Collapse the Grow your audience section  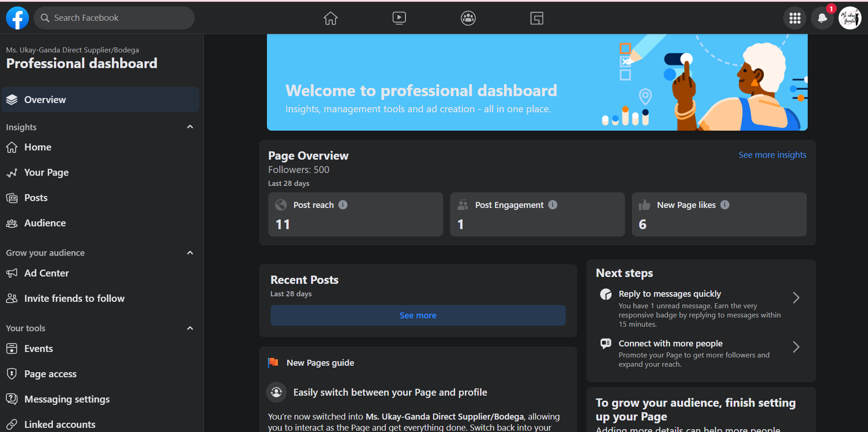(x=190, y=253)
